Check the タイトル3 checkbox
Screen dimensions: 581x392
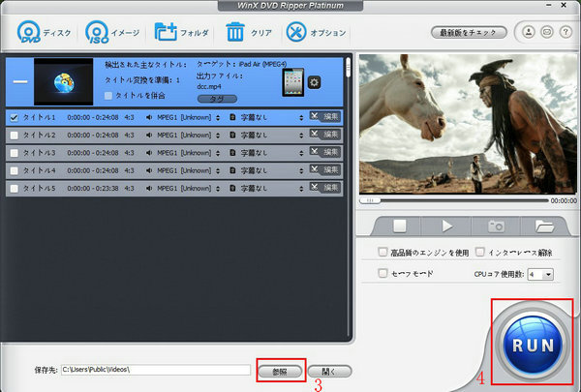click(15, 153)
